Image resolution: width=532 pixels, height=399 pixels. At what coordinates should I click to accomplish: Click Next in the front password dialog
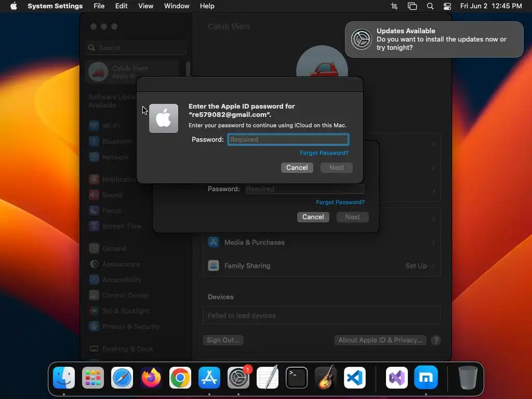coord(337,168)
